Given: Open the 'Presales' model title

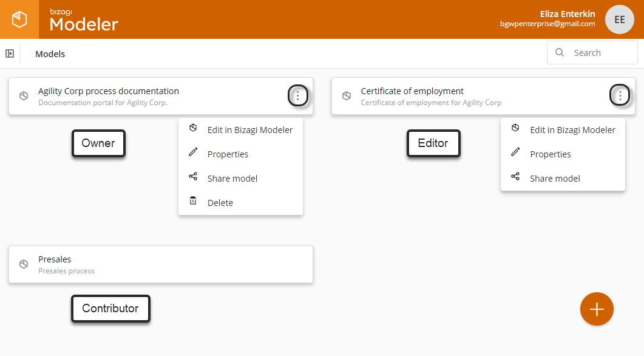Looking at the screenshot, I should [55, 259].
